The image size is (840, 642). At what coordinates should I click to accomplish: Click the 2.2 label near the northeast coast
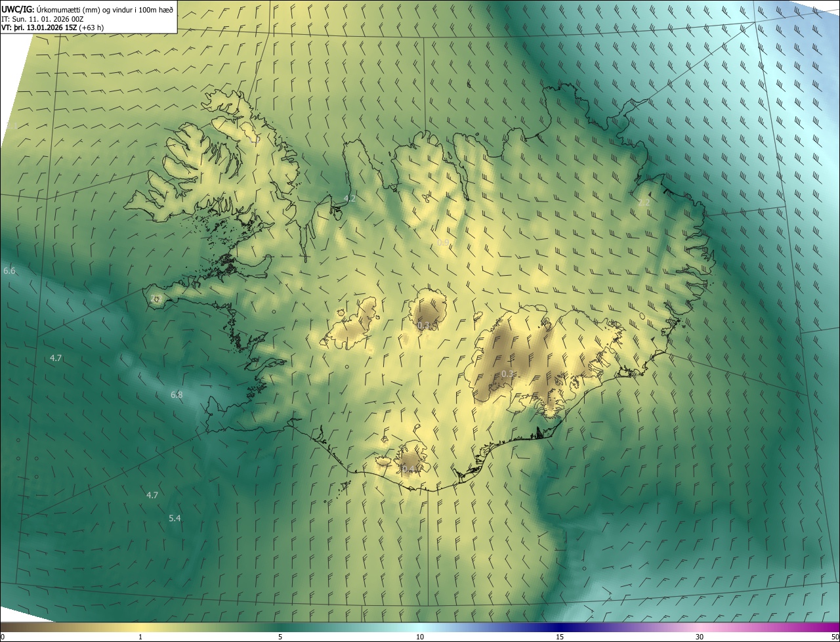tap(644, 202)
